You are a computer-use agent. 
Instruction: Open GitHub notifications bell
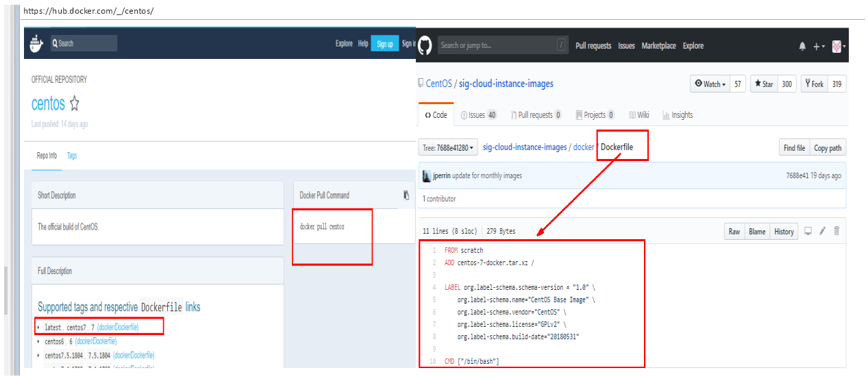click(802, 46)
